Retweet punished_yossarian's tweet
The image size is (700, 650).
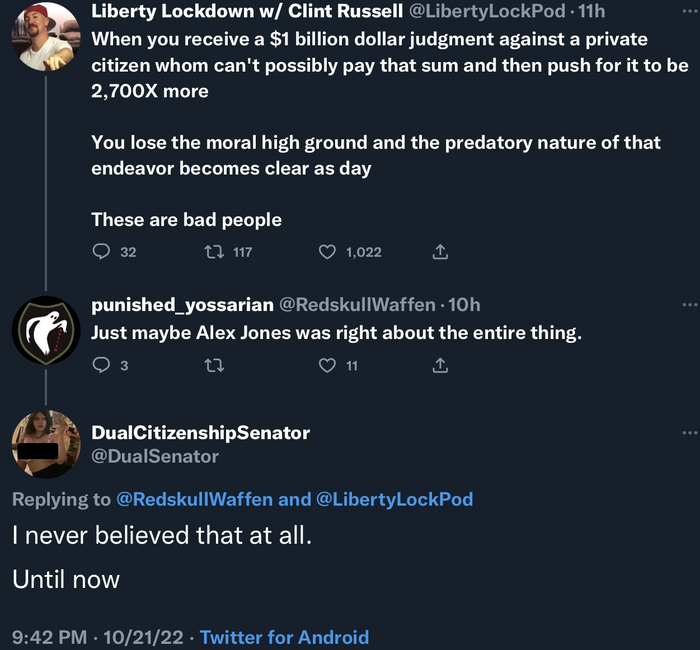(213, 366)
